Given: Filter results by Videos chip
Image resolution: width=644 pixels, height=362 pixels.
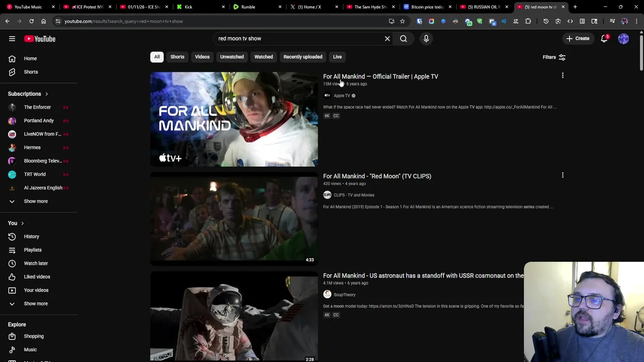Looking at the screenshot, I should pos(202,57).
